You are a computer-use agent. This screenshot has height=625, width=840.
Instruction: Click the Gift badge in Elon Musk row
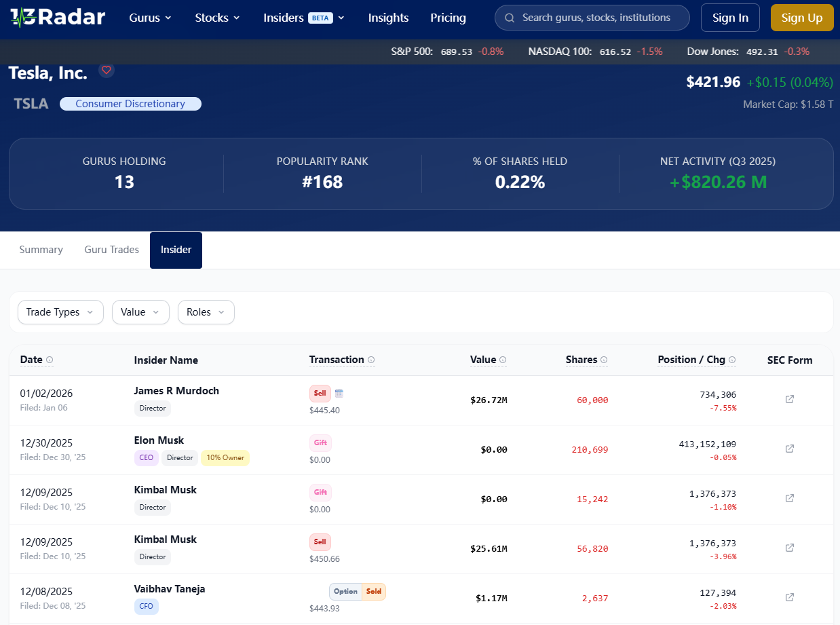click(x=321, y=442)
